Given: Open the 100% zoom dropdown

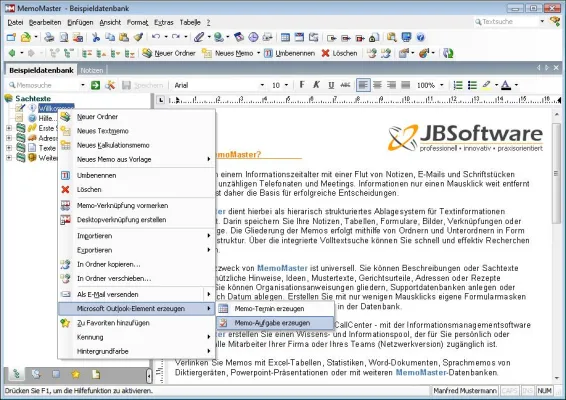Looking at the screenshot, I should click(441, 85).
